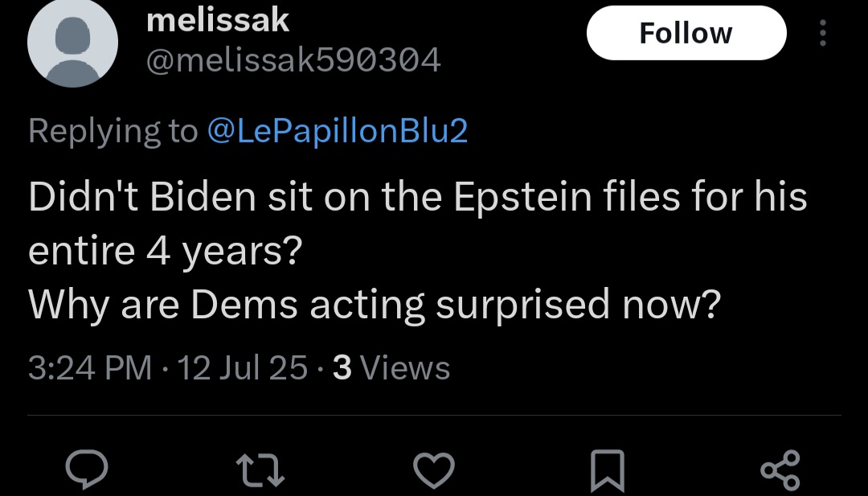
Task: Bookmark this tweet
Action: [x=608, y=471]
